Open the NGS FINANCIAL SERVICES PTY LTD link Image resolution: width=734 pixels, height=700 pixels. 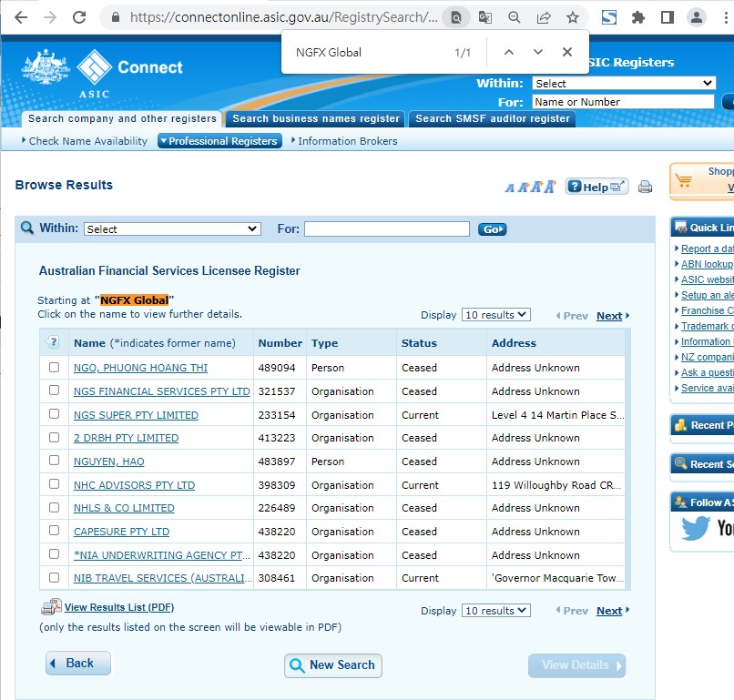161,391
